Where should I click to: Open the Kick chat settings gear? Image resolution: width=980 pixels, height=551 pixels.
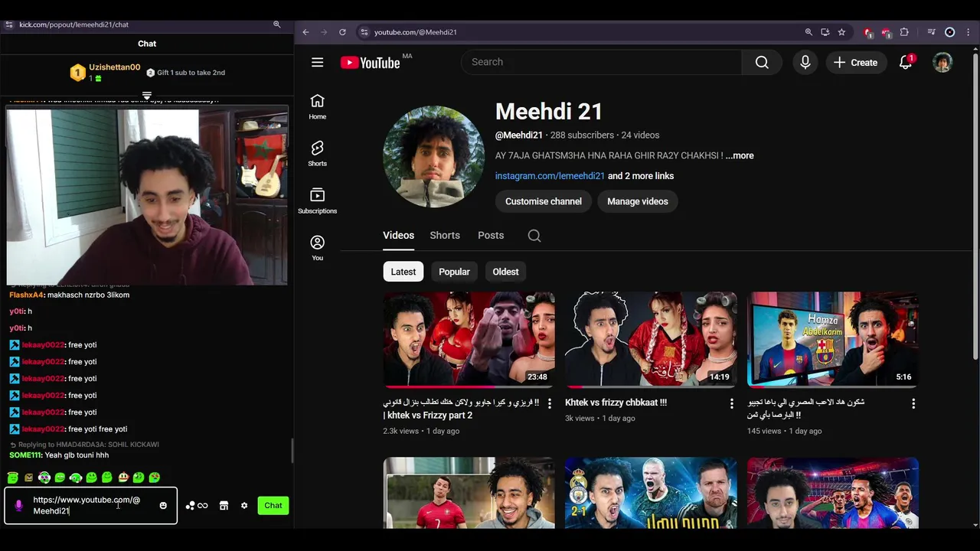pyautogui.click(x=244, y=505)
